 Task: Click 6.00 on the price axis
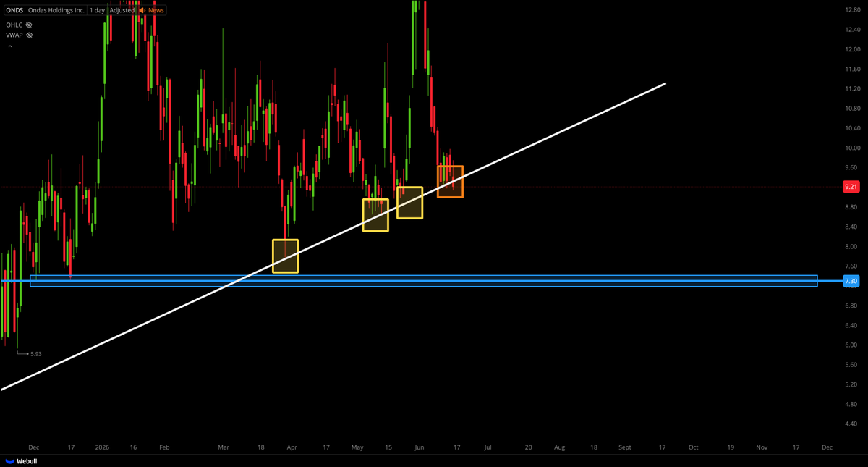[851, 345]
